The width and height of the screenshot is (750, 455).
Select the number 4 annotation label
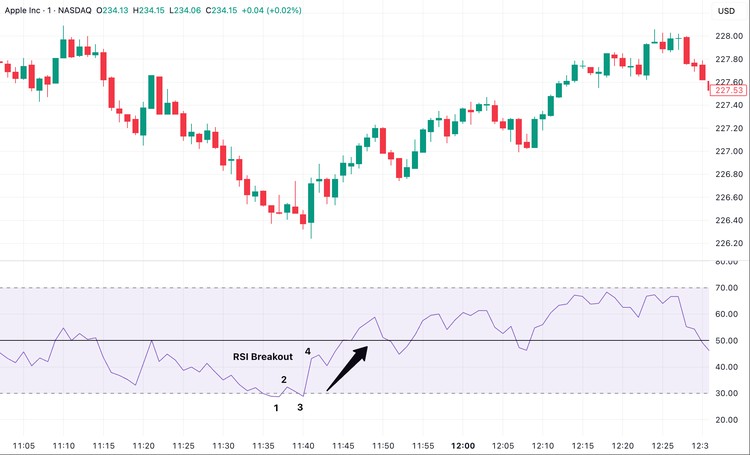[x=308, y=351]
